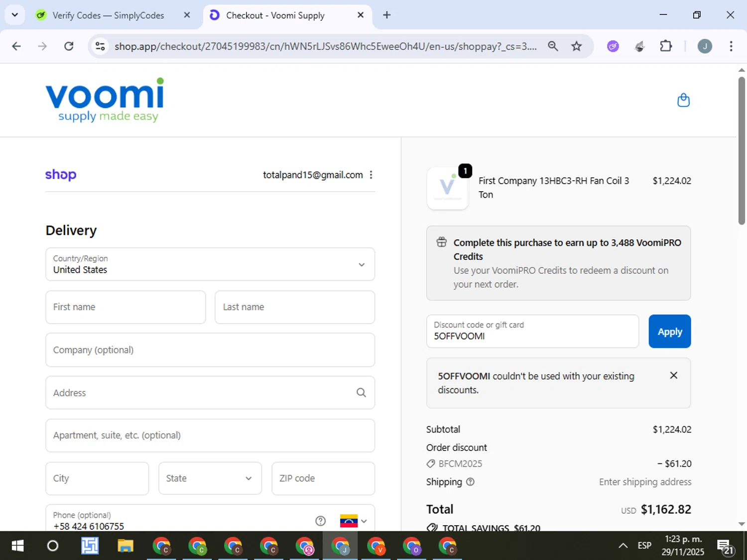Click the Company (optional) field
Screen dimensions: 747x560
(210, 350)
